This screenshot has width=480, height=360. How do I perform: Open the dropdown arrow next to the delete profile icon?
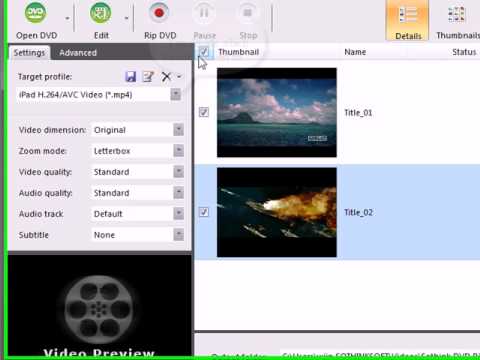pos(179,77)
